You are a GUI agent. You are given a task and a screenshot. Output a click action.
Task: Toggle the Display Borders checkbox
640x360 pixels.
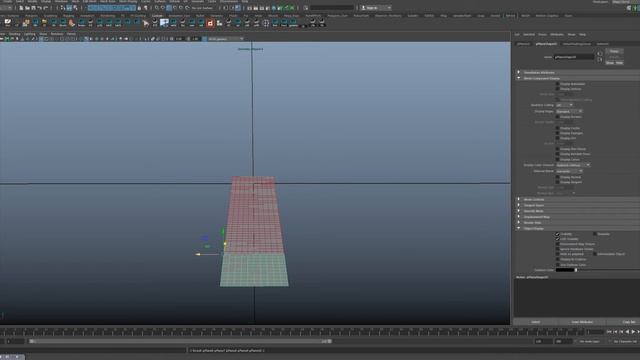(x=558, y=117)
